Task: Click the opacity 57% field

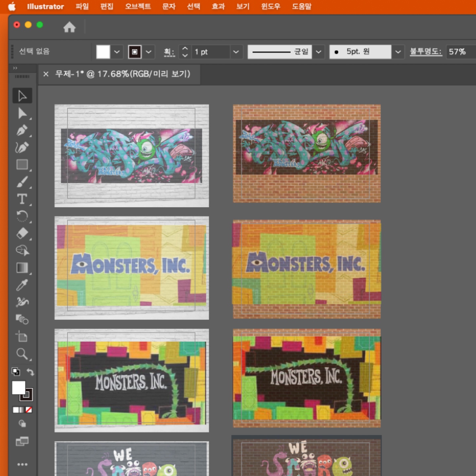Action: [461, 52]
